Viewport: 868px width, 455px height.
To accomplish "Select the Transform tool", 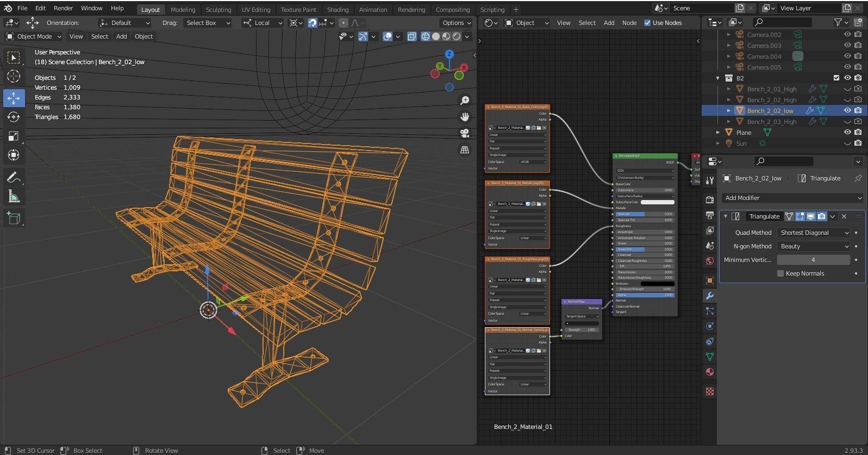I will point(14,155).
